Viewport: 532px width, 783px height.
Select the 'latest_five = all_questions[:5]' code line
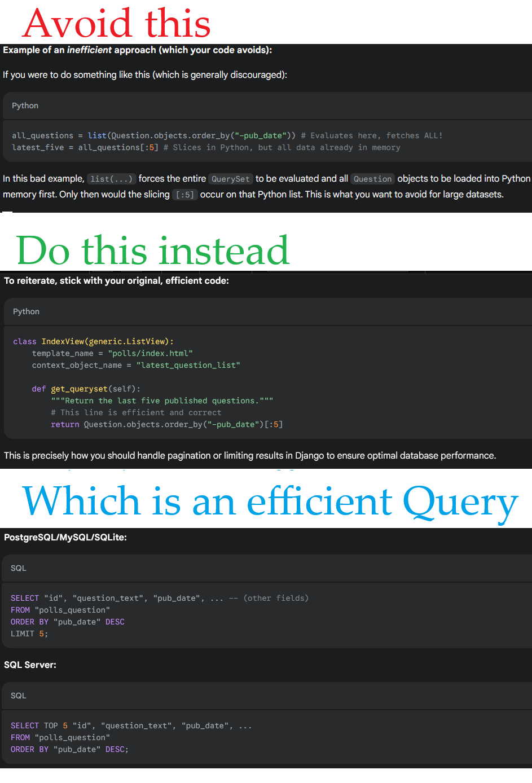coord(206,147)
